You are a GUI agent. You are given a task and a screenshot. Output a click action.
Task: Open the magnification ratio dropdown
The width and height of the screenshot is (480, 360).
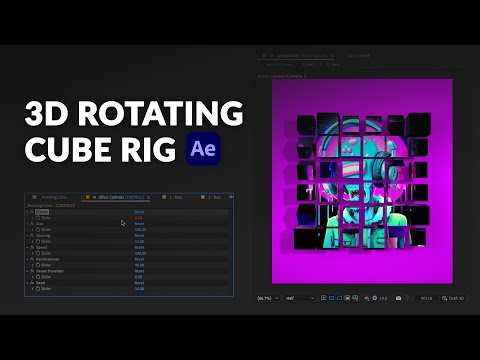pos(268,298)
